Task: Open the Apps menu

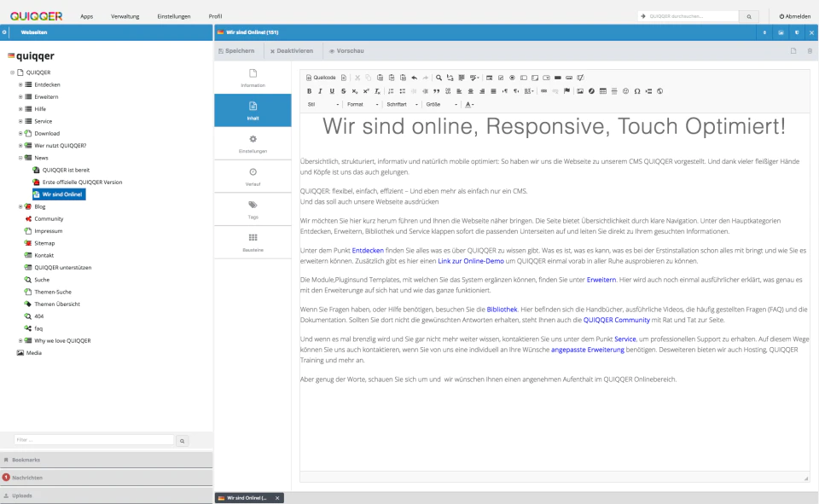Action: coord(87,16)
